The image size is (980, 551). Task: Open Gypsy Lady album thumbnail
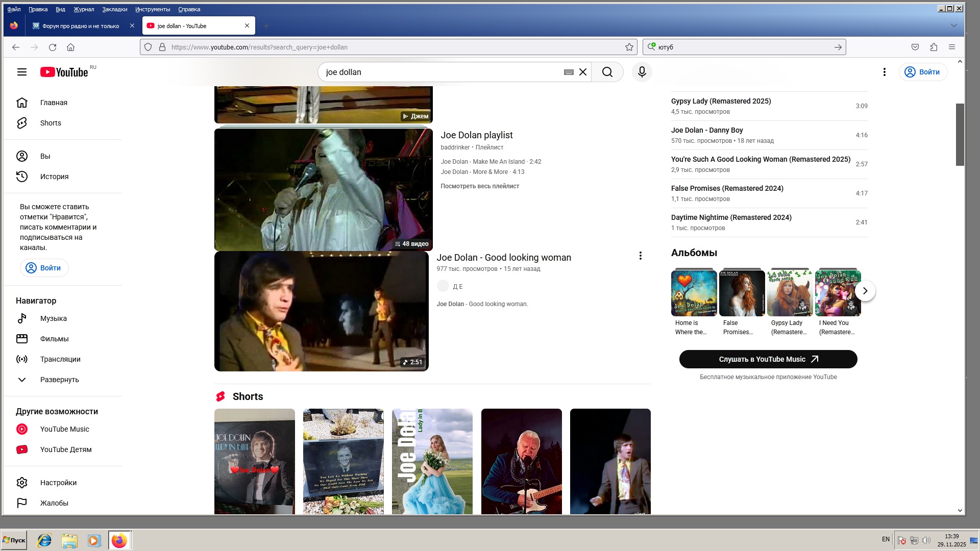(x=790, y=293)
